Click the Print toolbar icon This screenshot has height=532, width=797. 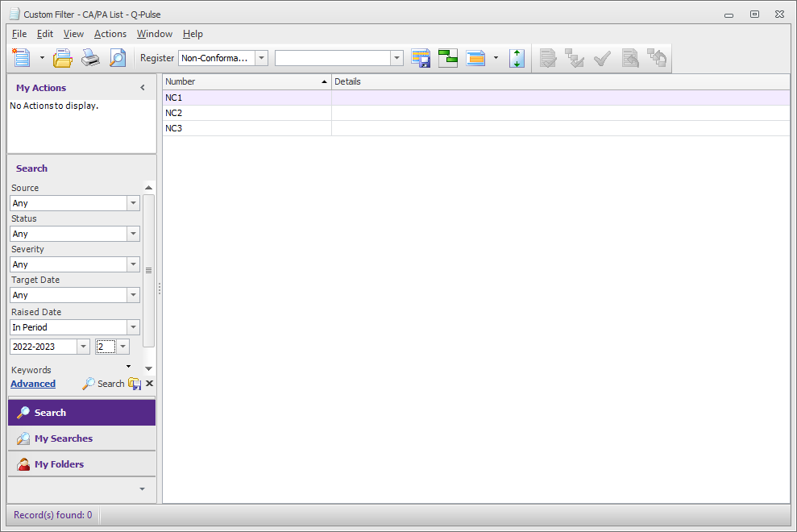click(90, 58)
